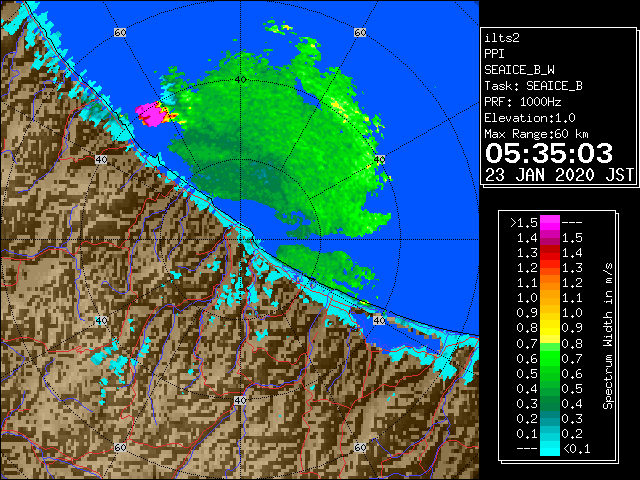Click the '40' range label due north
Image resolution: width=640 pixels, height=480 pixels.
pos(240,79)
